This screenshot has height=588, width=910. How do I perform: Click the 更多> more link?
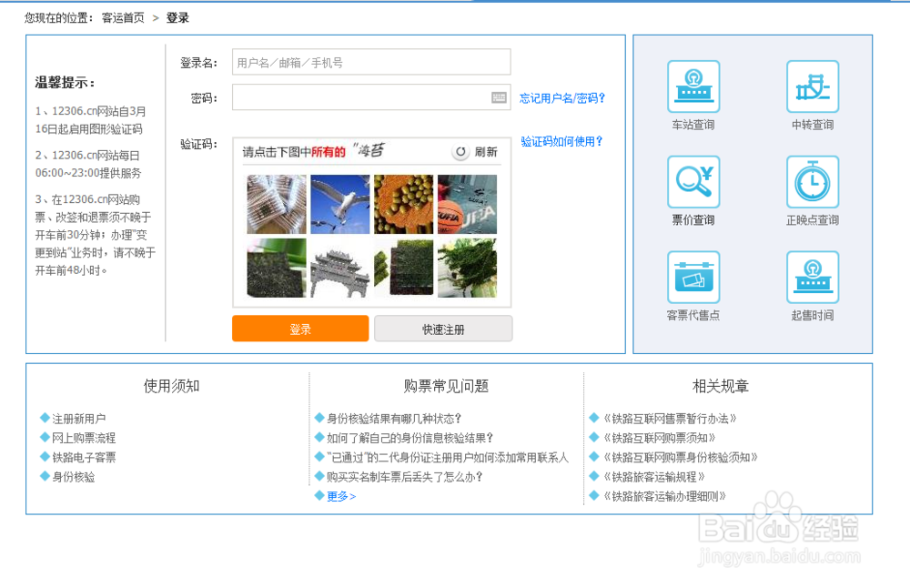tap(341, 496)
